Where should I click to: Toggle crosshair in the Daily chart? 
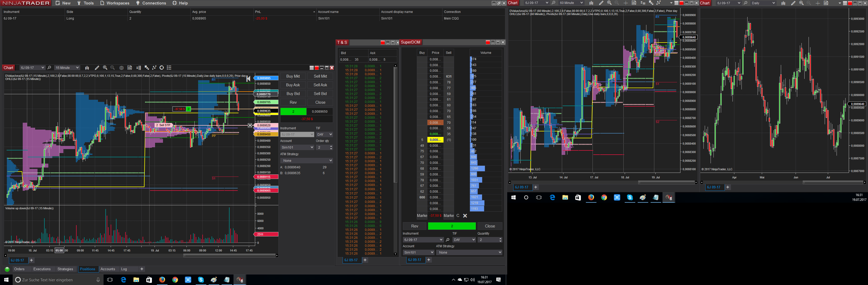(818, 3)
